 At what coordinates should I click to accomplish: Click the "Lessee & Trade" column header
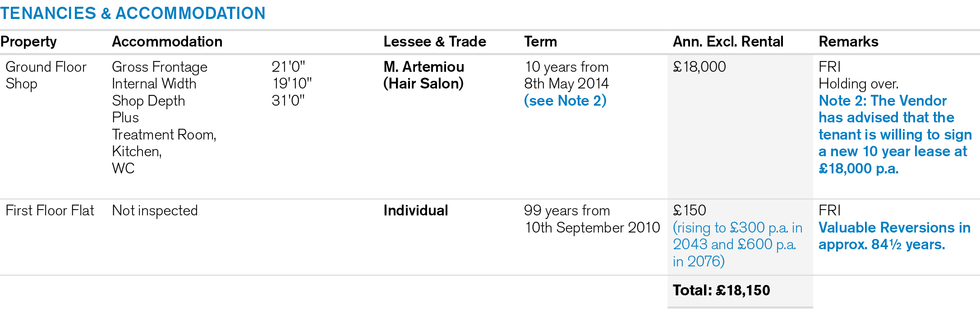tap(435, 42)
